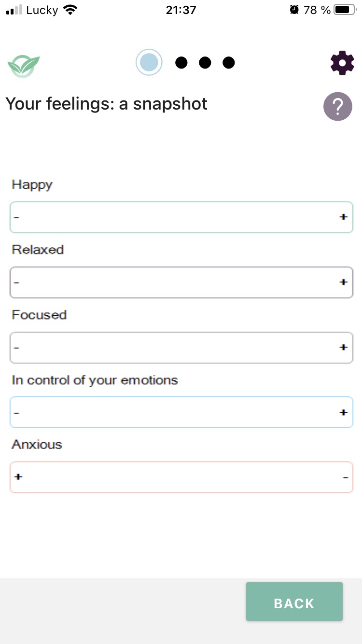The width and height of the screenshot is (362, 644).
Task: Decrease the Anxious rating
Action: click(345, 476)
